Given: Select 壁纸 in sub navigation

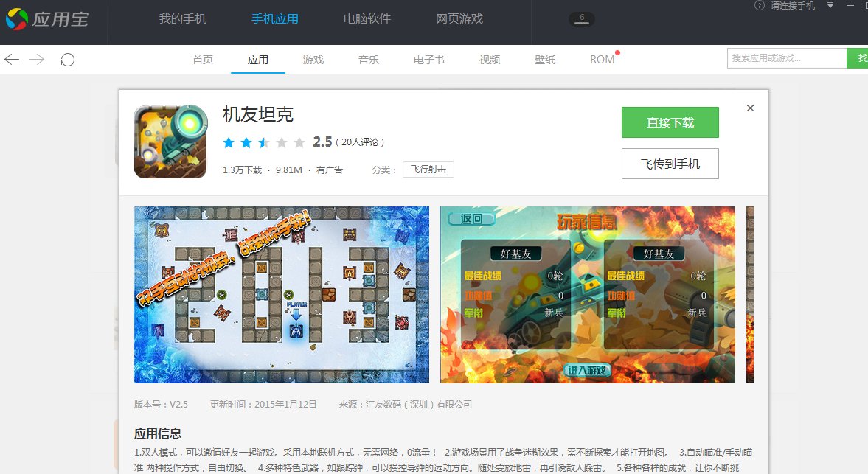Looking at the screenshot, I should tap(545, 60).
